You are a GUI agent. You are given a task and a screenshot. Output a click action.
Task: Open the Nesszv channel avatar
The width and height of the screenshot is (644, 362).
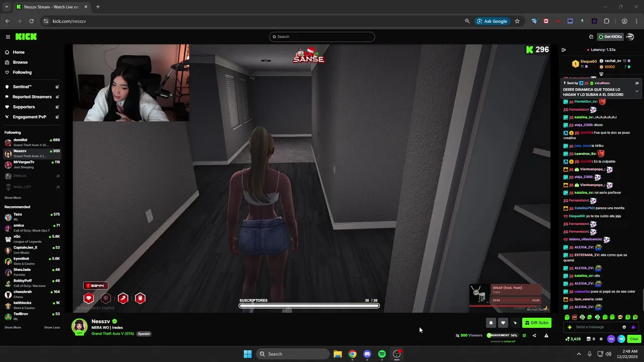[x=79, y=326]
